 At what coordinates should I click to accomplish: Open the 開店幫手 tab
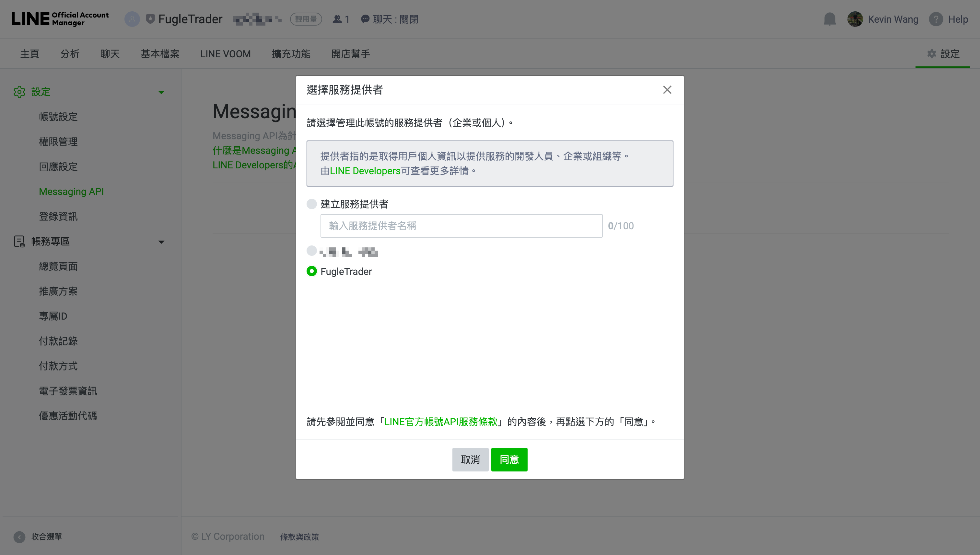click(x=351, y=54)
